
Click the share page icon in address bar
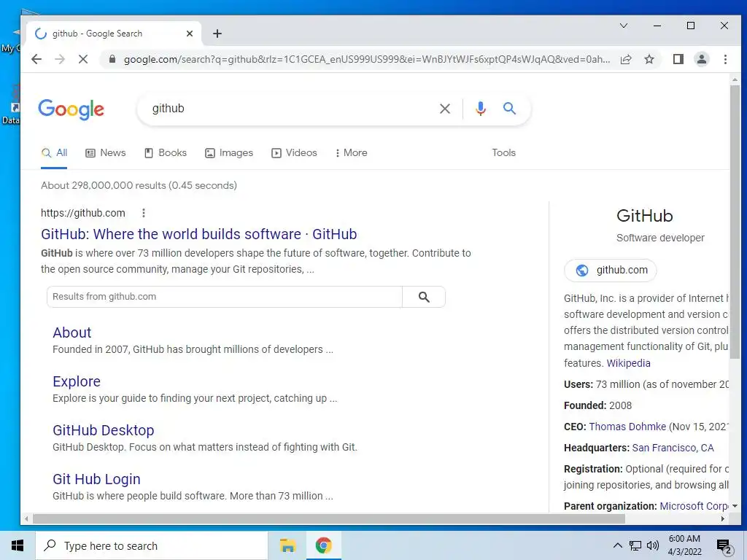(626, 59)
